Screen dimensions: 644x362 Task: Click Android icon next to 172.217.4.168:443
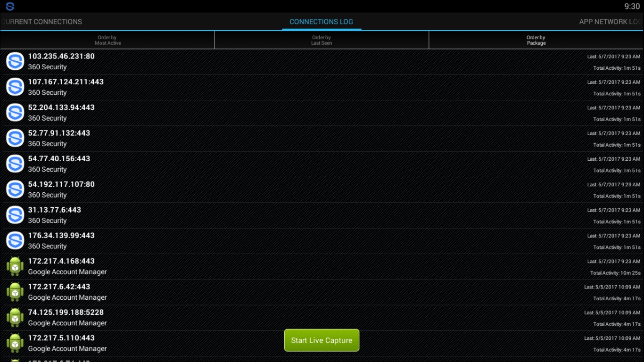(15, 266)
